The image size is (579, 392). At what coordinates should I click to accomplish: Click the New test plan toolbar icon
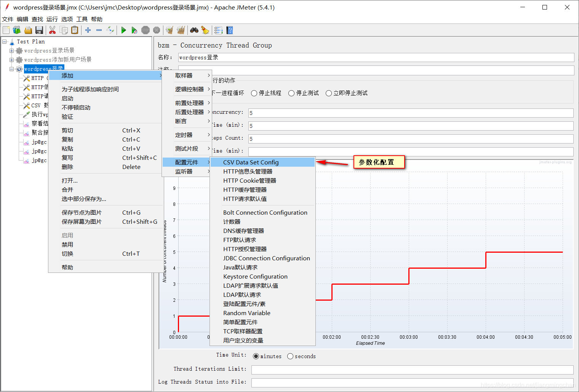[x=6, y=30]
